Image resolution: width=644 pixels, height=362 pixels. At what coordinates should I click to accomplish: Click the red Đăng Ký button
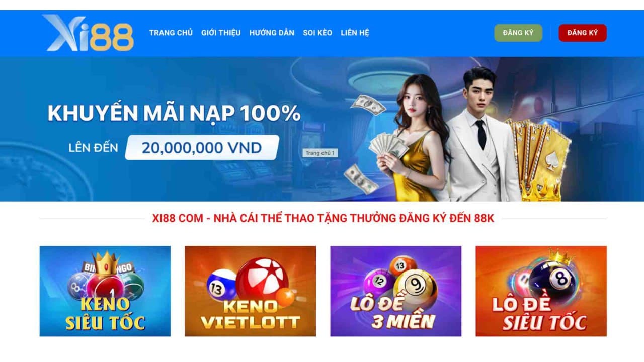[583, 33]
